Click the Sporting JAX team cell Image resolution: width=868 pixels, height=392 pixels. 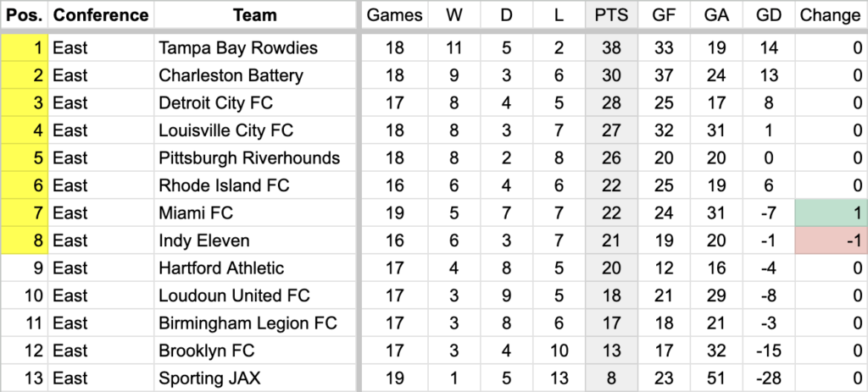pos(254,378)
